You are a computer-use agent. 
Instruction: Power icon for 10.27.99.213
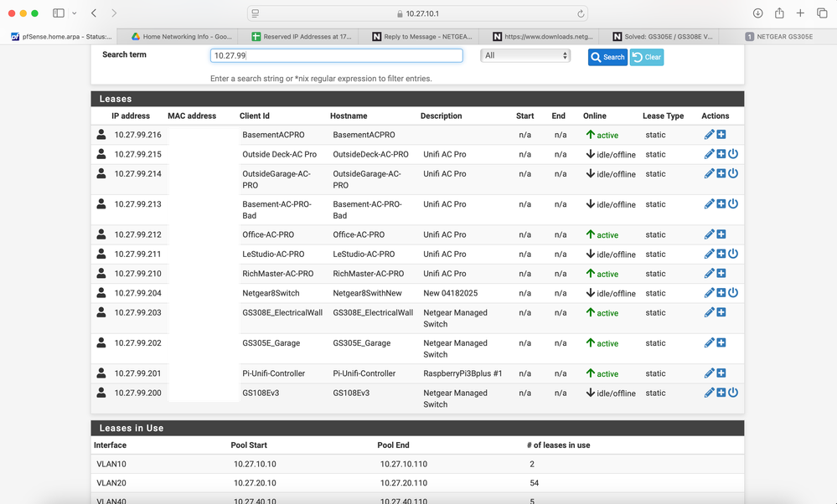[x=733, y=203]
